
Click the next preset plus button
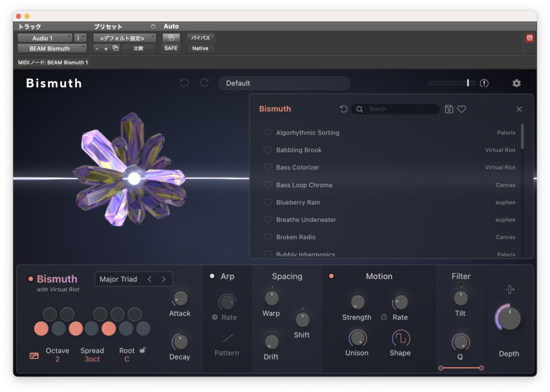[x=106, y=49]
